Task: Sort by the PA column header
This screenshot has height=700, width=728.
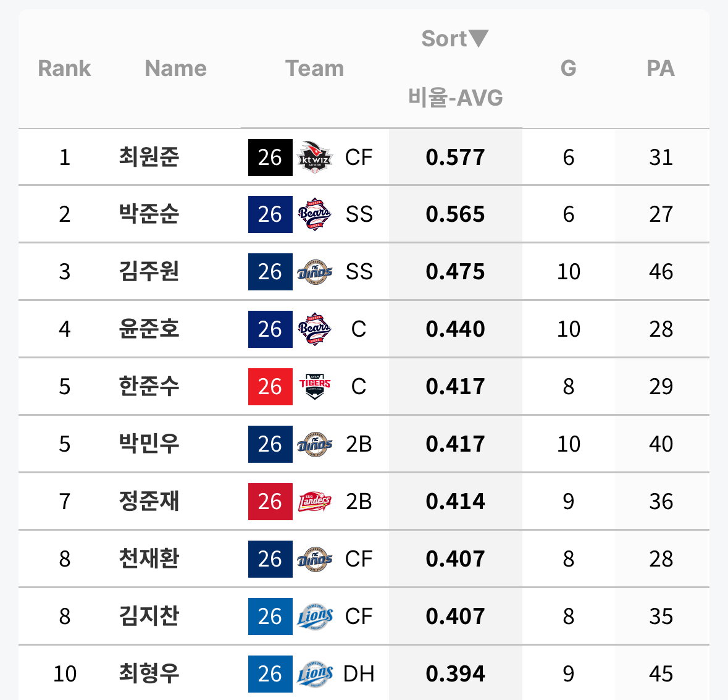Action: coord(661,69)
